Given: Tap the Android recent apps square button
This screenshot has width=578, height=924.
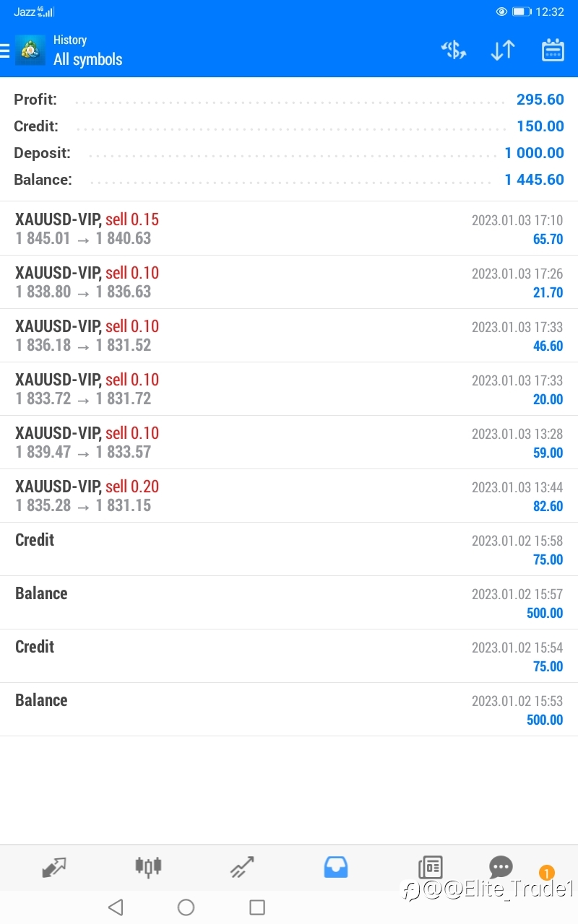Looking at the screenshot, I should (257, 907).
